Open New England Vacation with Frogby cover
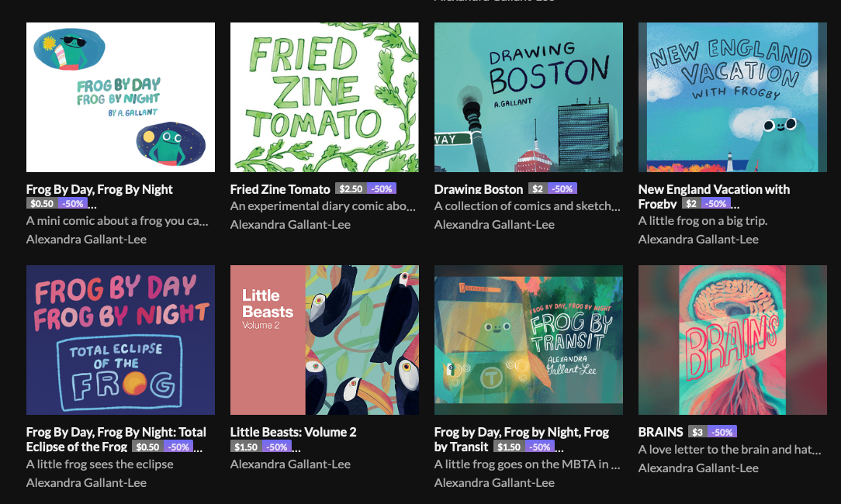 pyautogui.click(x=732, y=97)
